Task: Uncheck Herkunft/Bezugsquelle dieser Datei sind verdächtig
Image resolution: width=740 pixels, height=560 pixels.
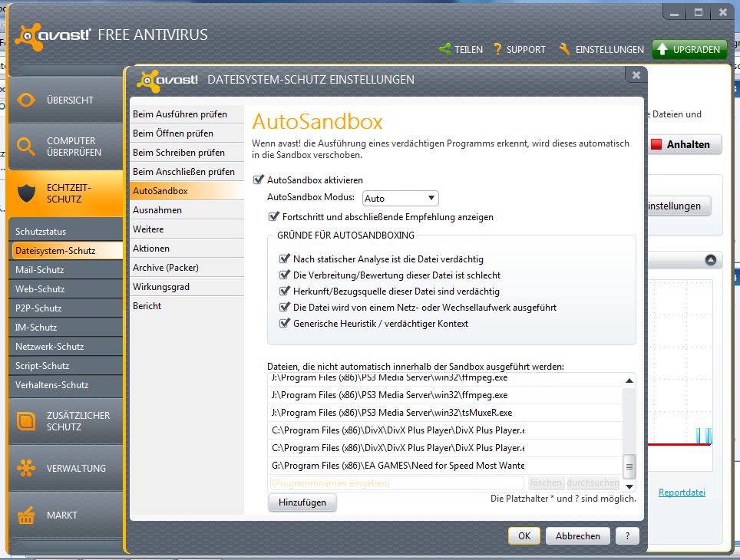Action: tap(284, 291)
